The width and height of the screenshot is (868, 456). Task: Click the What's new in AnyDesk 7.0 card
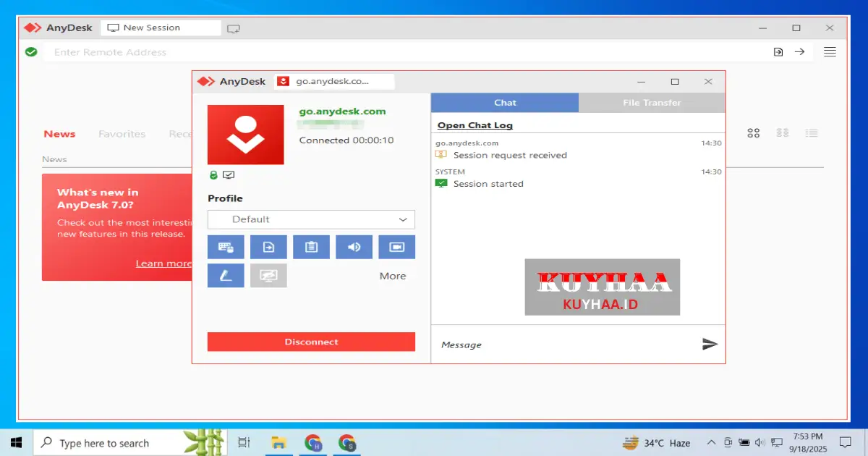116,227
